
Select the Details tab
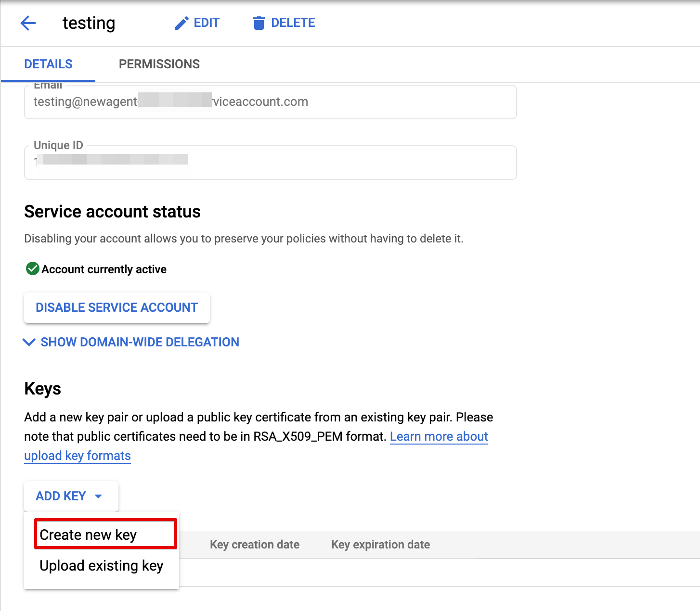[48, 64]
